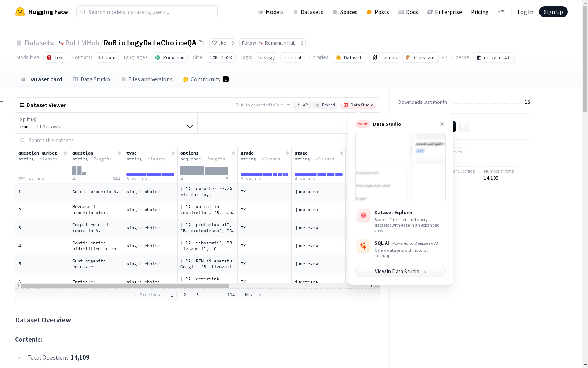Image resolution: width=588 pixels, height=368 pixels.
Task: Open the Croissant library tag
Action: [x=420, y=57]
